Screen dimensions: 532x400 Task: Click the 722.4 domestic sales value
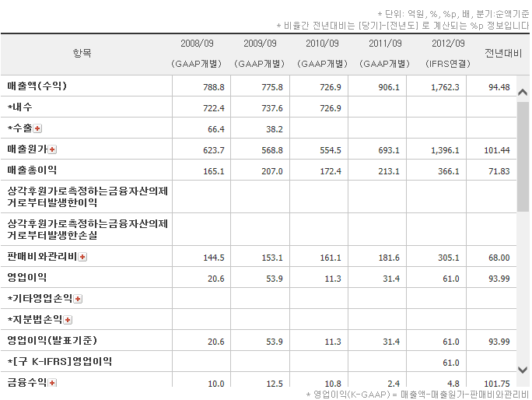[x=214, y=108]
